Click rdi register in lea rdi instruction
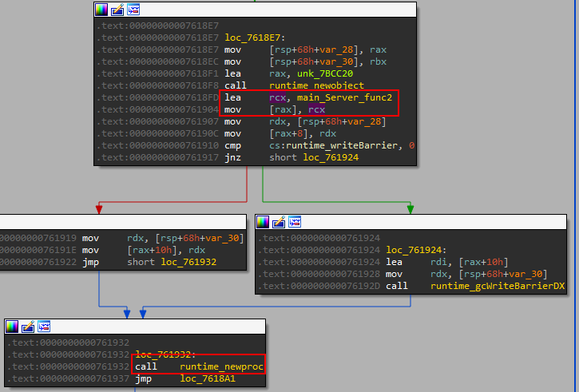This screenshot has width=579, height=392. [x=438, y=262]
